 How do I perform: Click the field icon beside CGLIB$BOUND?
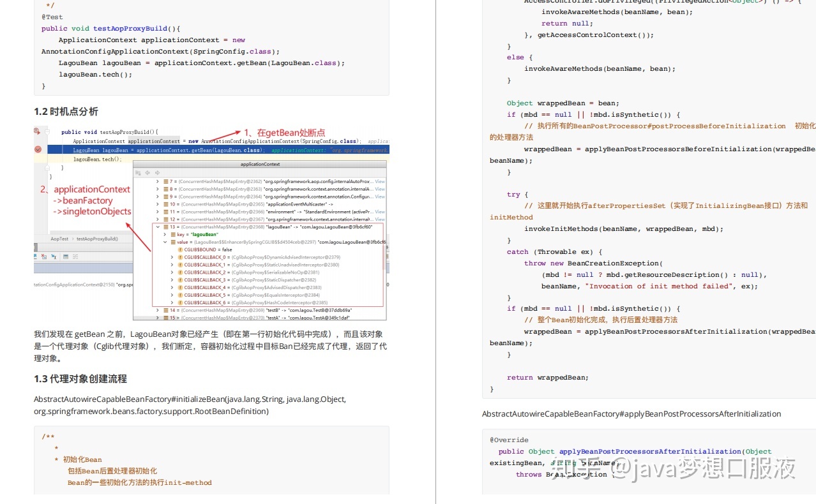[180, 249]
